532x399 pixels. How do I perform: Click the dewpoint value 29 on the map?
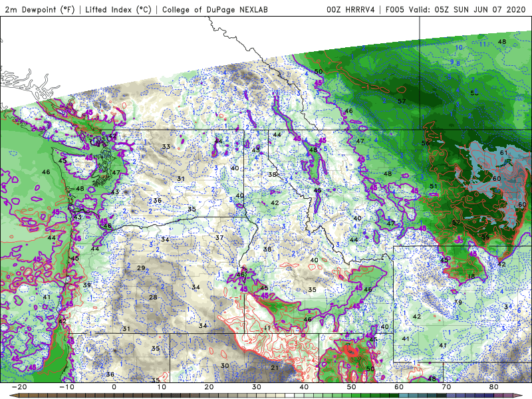141,268
